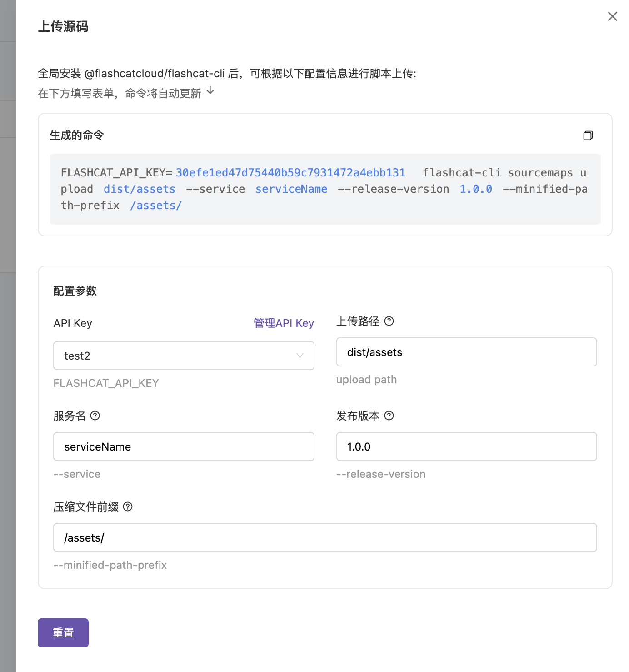The width and height of the screenshot is (629, 672).
Task: Select the 发布版本 field showing 1.0.0
Action: point(466,447)
